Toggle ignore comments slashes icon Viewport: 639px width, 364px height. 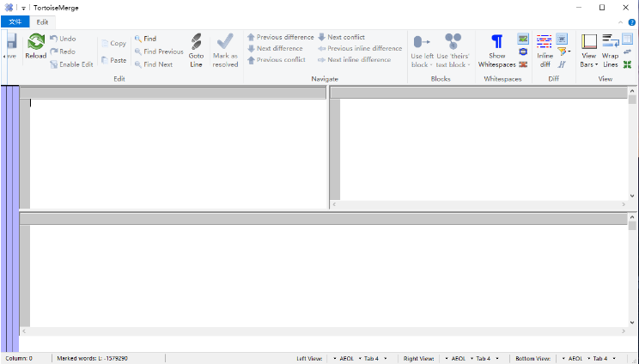coord(562,64)
